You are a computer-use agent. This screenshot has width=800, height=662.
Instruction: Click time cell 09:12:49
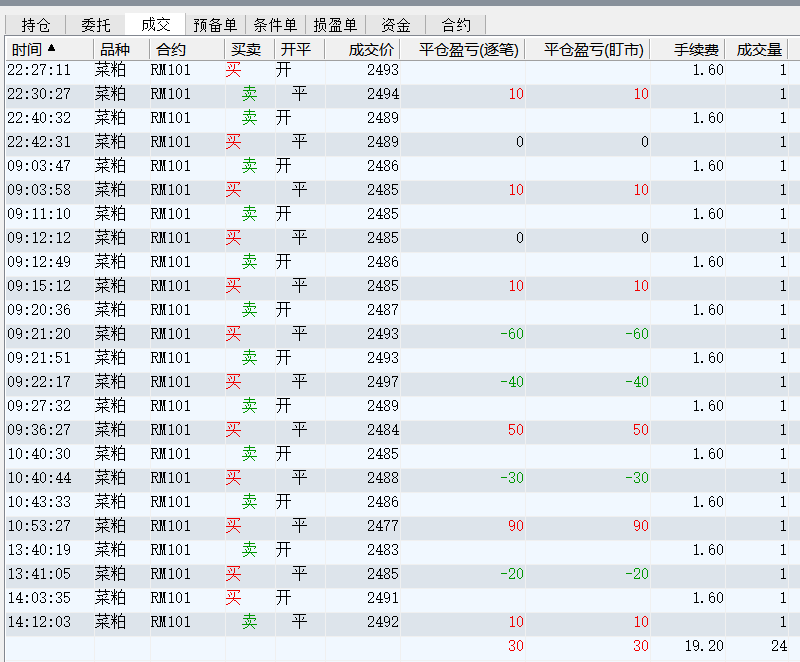point(39,262)
